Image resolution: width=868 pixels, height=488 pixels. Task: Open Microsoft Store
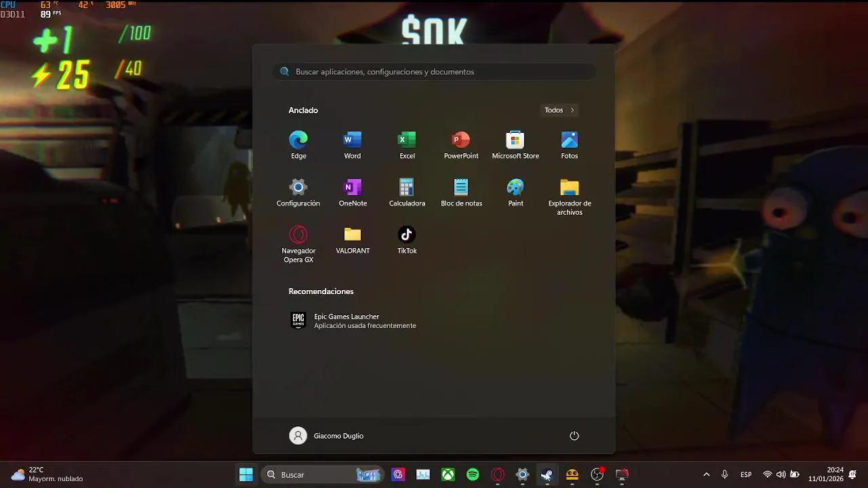[x=515, y=145]
